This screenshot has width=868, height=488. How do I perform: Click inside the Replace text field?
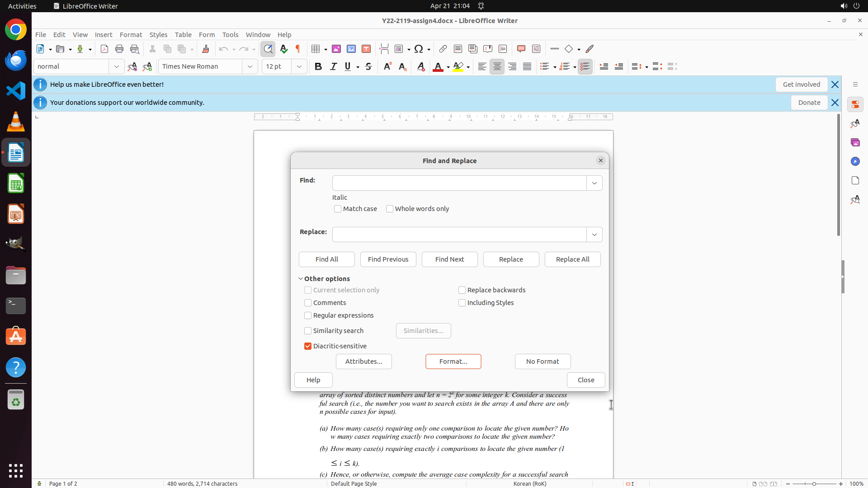point(459,235)
